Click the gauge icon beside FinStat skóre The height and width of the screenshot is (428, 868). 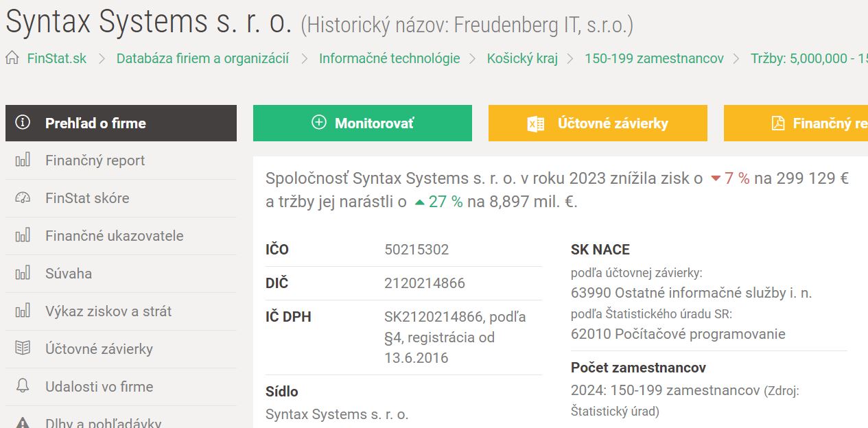coord(23,198)
